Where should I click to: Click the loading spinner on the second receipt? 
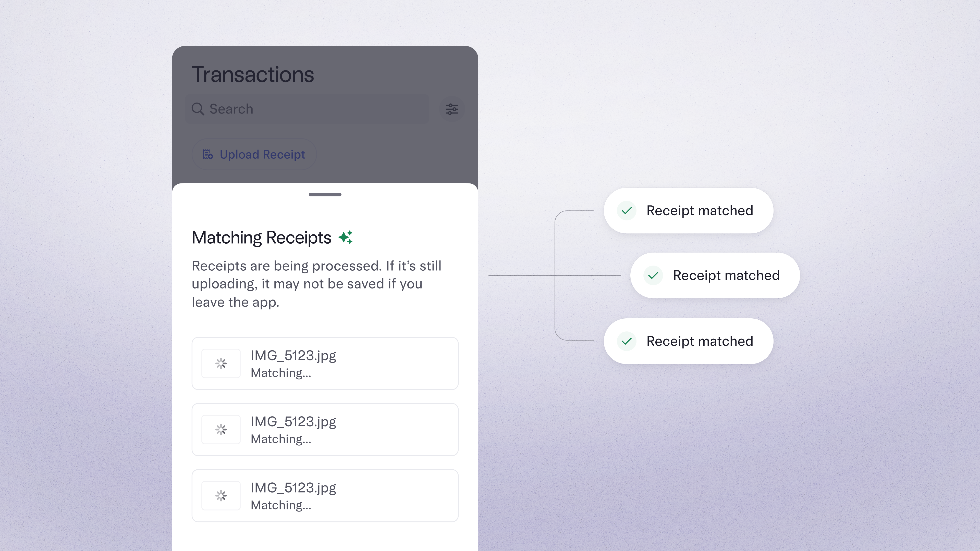[x=221, y=430]
